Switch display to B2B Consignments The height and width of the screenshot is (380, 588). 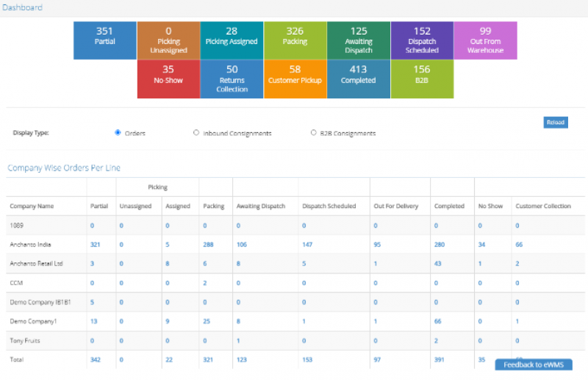point(314,133)
